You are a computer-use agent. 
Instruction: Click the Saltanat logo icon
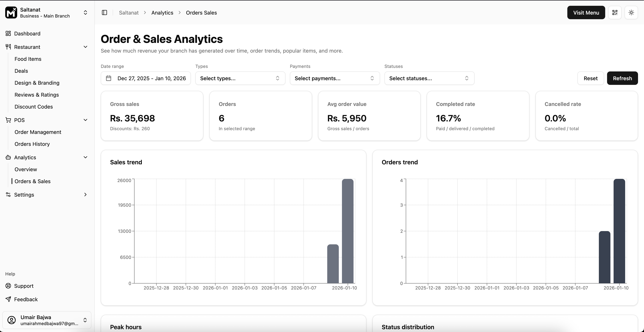point(11,12)
